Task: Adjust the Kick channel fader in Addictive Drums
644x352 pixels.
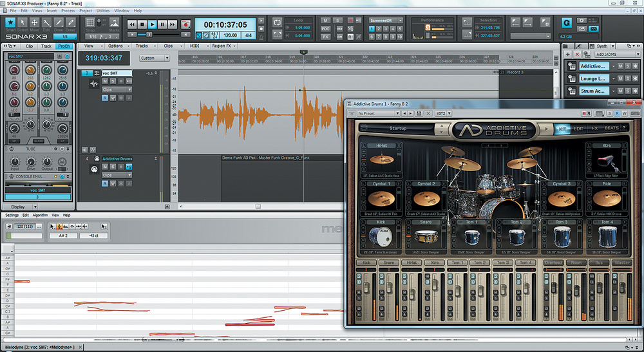Action: [366, 288]
